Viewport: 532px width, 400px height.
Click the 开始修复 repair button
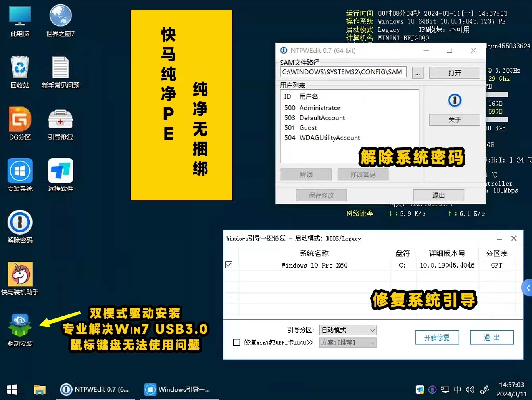tap(437, 337)
